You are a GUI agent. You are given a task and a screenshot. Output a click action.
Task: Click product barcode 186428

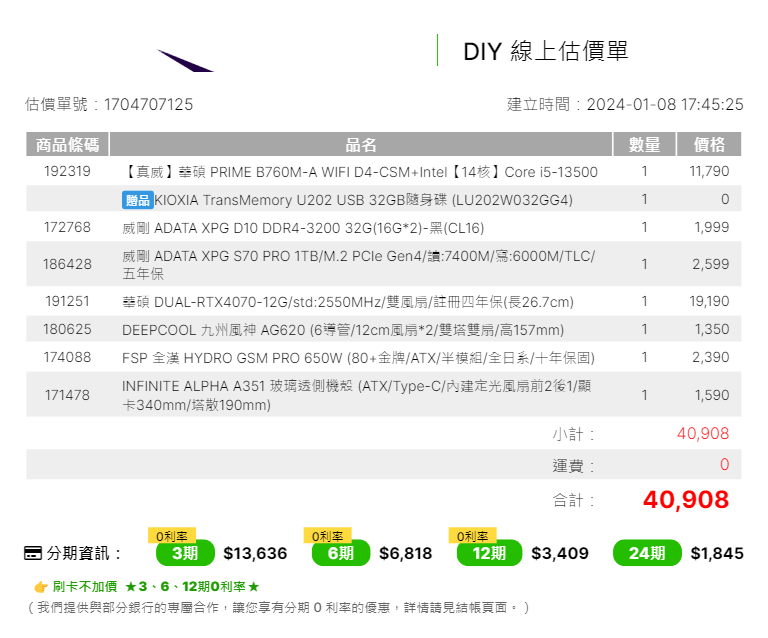pyautogui.click(x=67, y=264)
